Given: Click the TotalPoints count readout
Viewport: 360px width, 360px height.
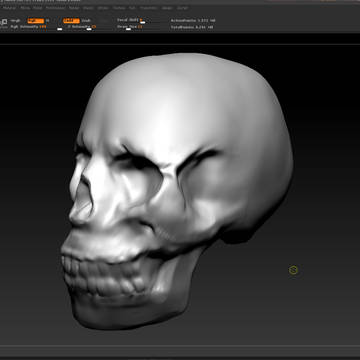Looking at the screenshot, I should 192,27.
